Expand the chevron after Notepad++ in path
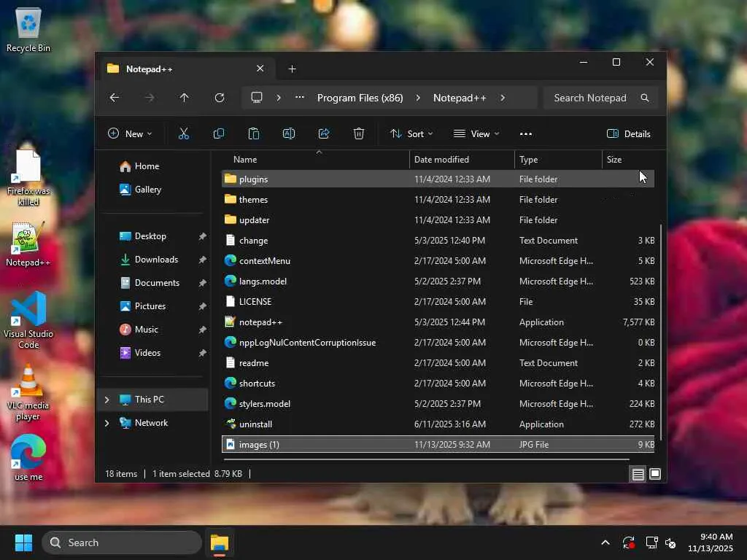The width and height of the screenshot is (747, 560). [503, 98]
